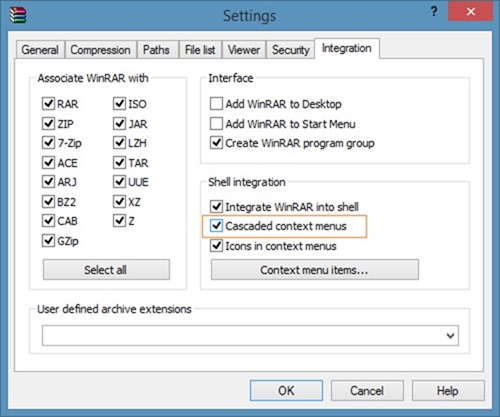Click into user defined archive extensions field
This screenshot has height=417, width=500.
click(x=250, y=336)
